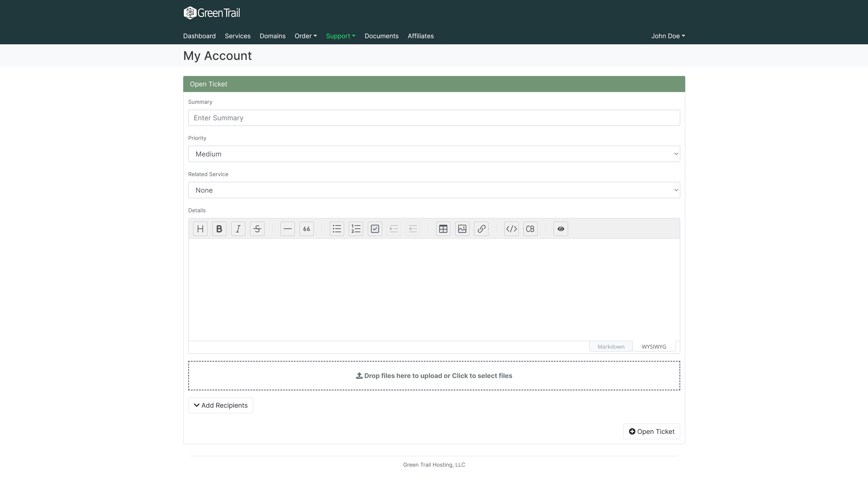Image resolution: width=868 pixels, height=487 pixels.
Task: Toggle italic formatting in Details editor
Action: click(x=238, y=229)
